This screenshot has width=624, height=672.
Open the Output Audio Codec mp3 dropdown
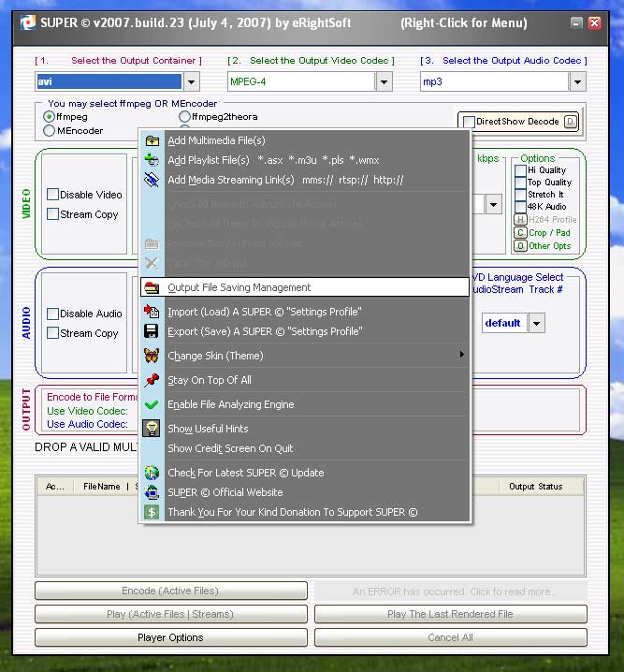(x=577, y=81)
